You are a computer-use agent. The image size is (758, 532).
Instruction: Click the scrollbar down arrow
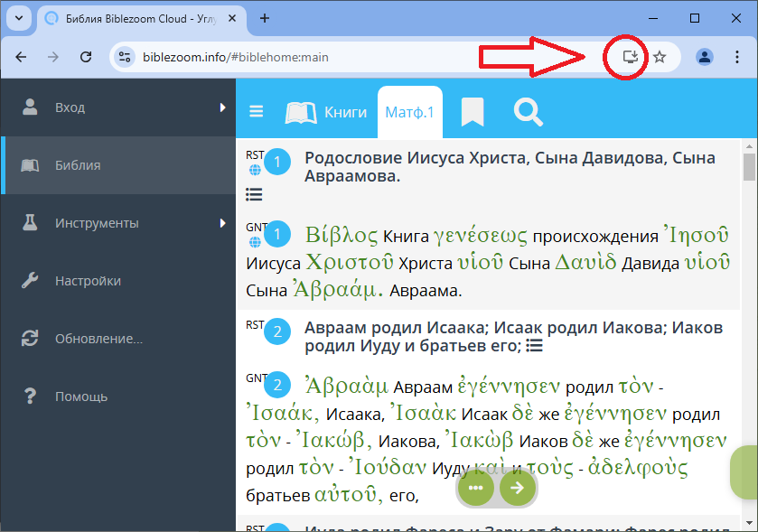click(x=749, y=523)
